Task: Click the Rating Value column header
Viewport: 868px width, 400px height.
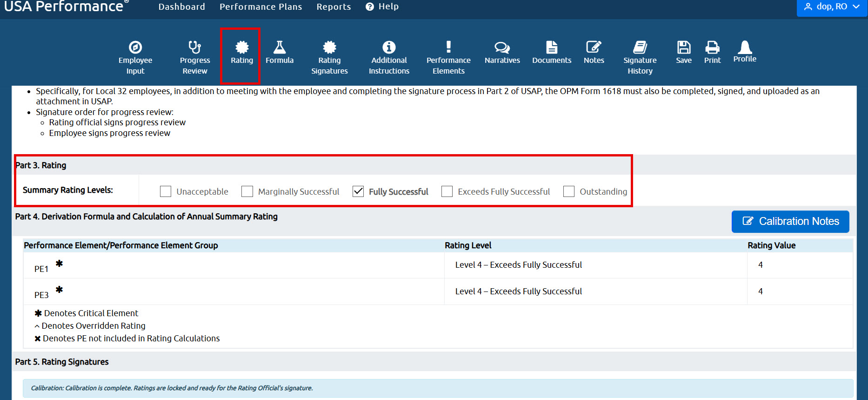Action: click(771, 245)
